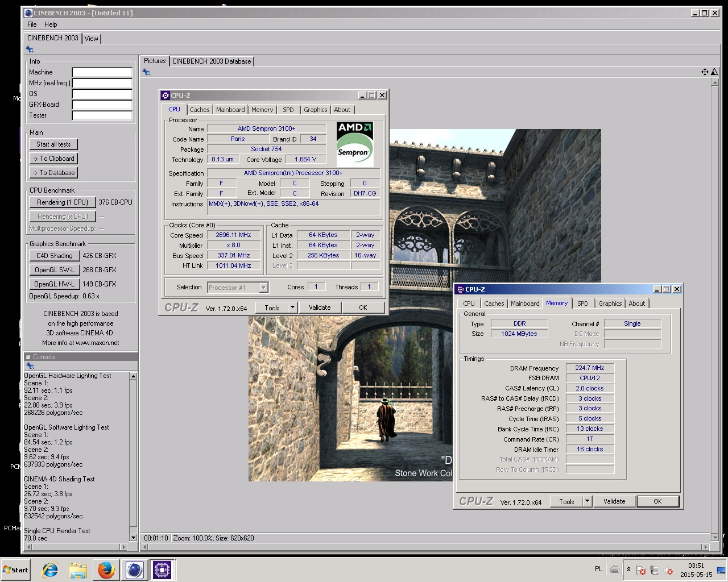
Task: Click the picture panel vertical scroll down arrow
Action: 715,537
